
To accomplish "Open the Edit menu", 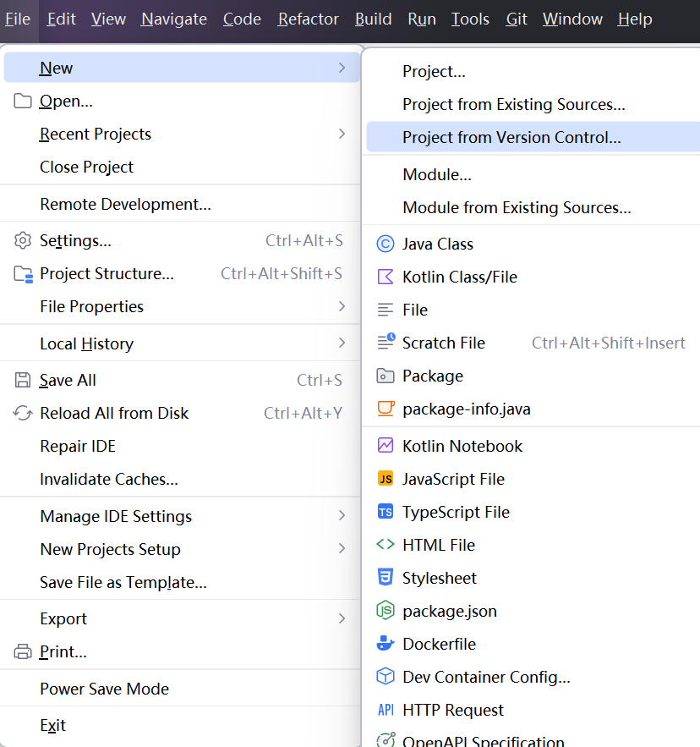I will coord(61,19).
